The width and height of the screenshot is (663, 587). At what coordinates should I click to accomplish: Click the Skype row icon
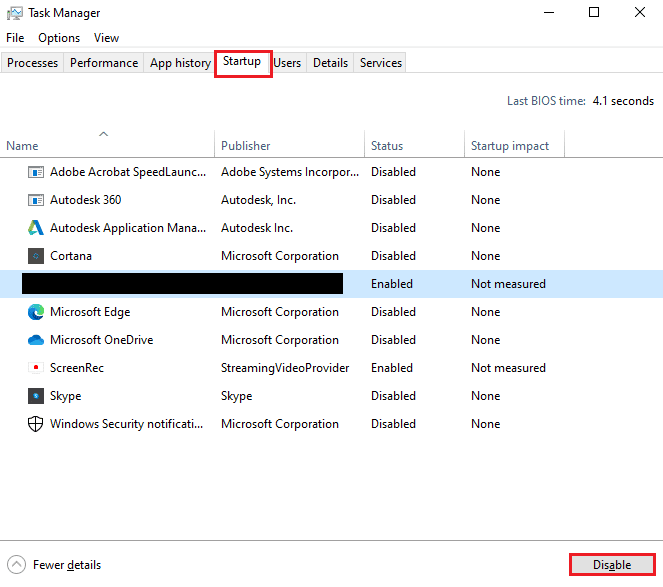pyautogui.click(x=36, y=396)
